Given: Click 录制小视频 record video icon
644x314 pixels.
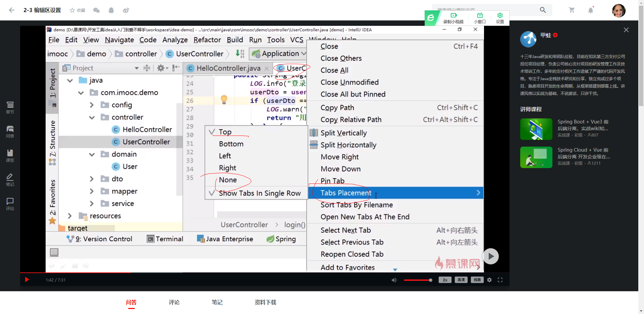Looking at the screenshot, I should point(453,18).
